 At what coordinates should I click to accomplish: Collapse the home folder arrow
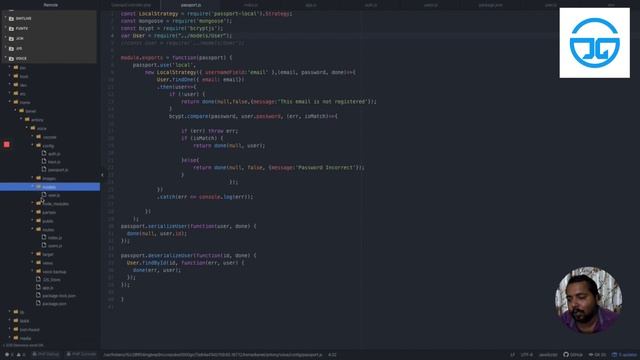10,102
